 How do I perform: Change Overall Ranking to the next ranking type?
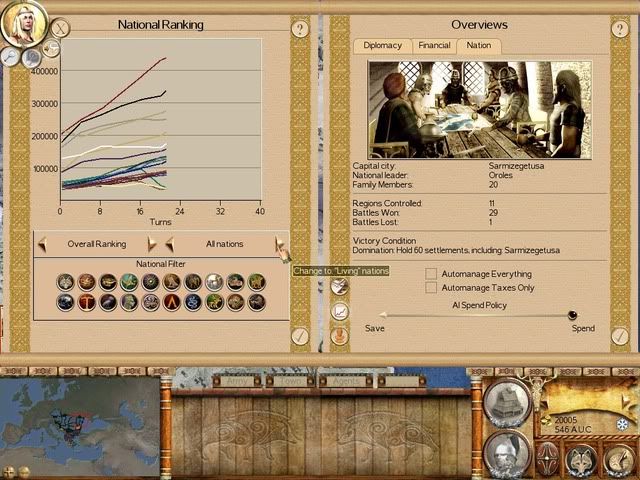[x=152, y=244]
